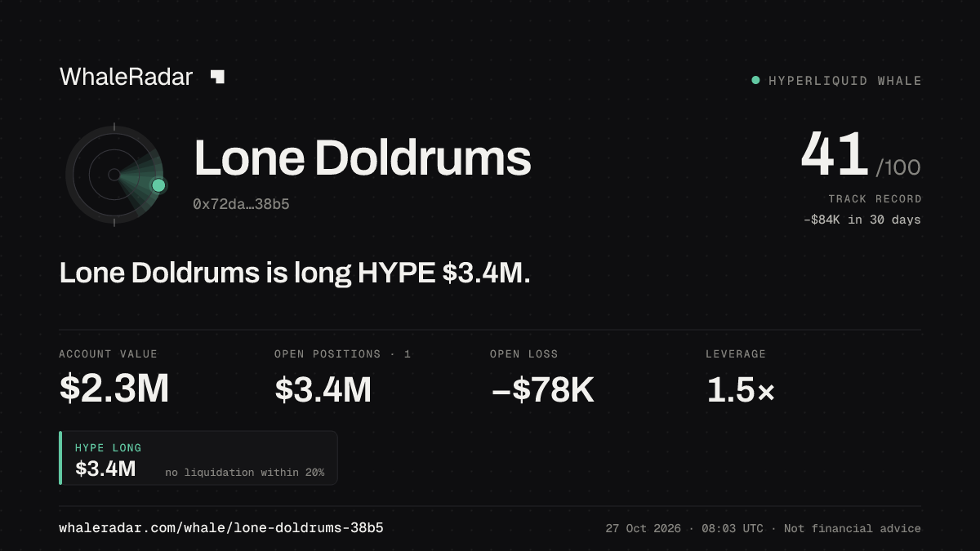Screen dimensions: 980x551
Task: Click the /100 score denominator
Action: point(898,168)
